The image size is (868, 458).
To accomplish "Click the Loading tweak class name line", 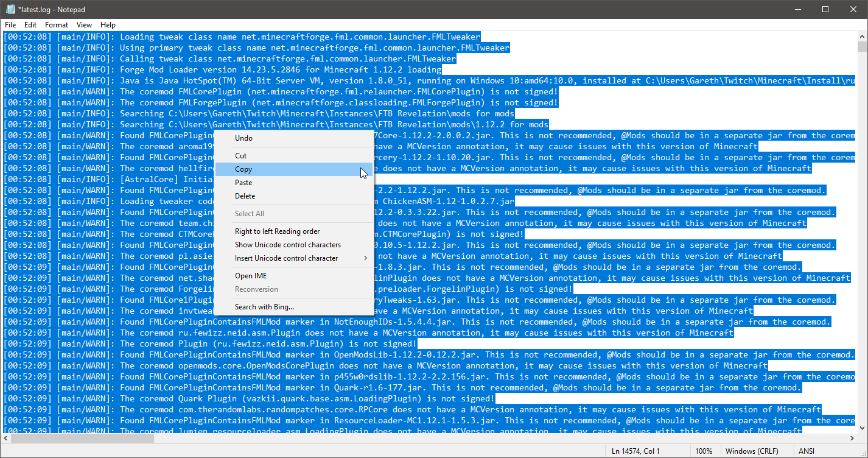I will point(242,37).
